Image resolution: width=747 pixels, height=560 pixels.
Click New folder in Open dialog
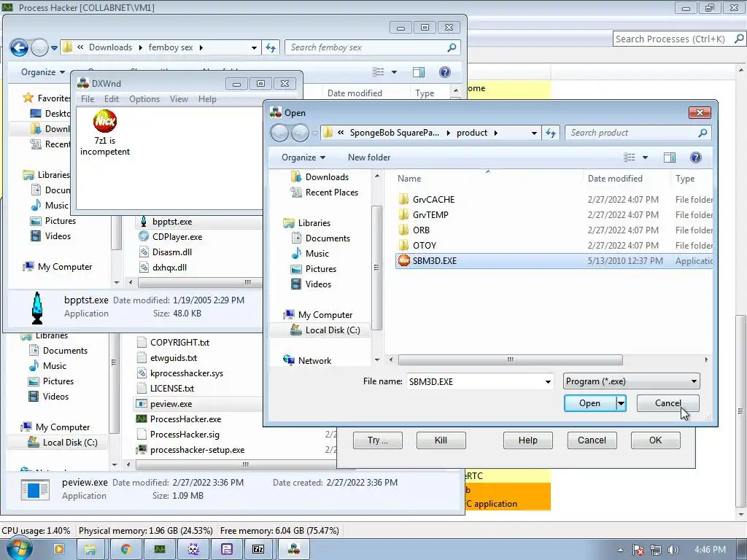point(368,157)
